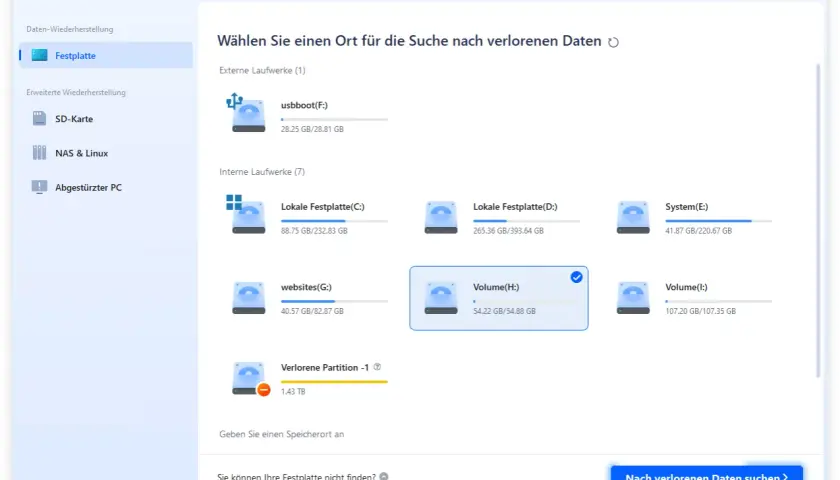Click the usbboot(F:) usage bar

pos(334,119)
